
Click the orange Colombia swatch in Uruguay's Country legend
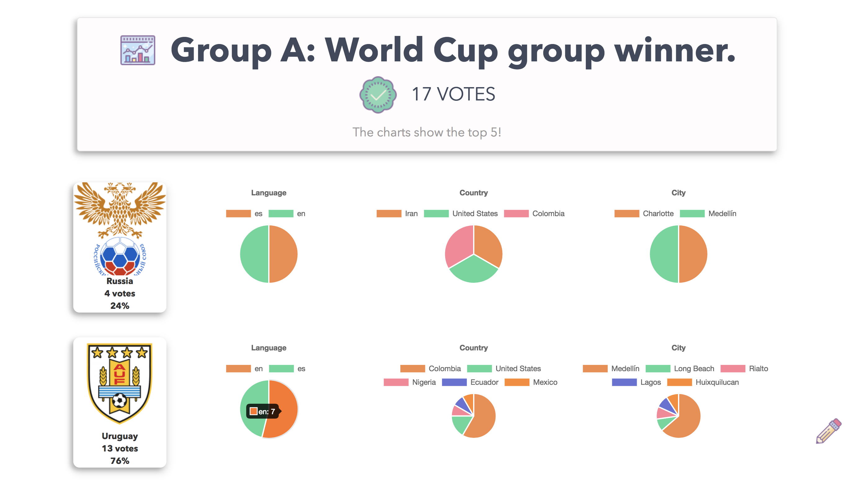click(x=413, y=368)
